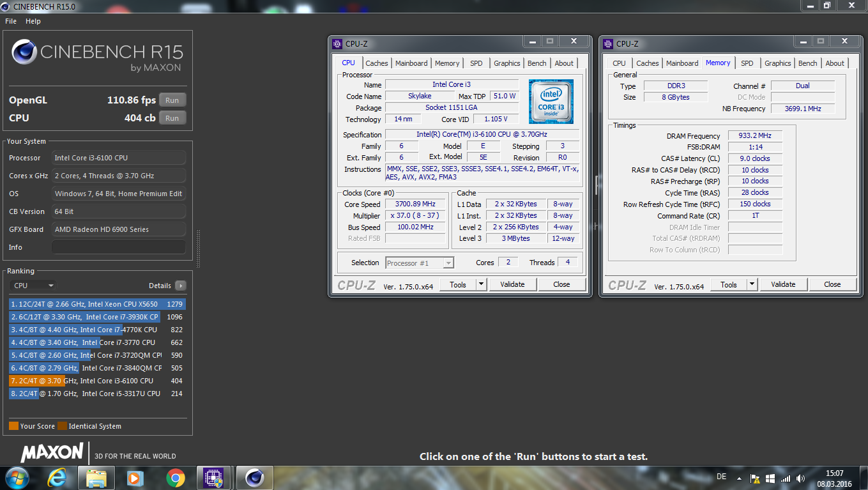
Task: Open Windows Media Player taskbar icon
Action: (x=134, y=478)
